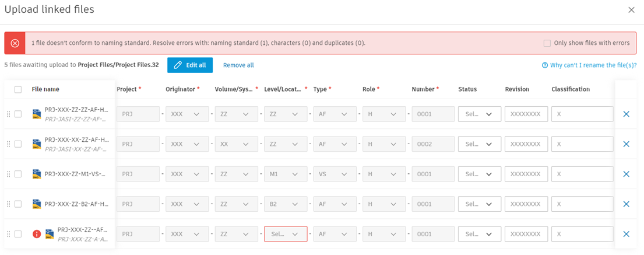The image size is (644, 255).
Task: Expand the Status dropdown in the first row
Action: pyautogui.click(x=479, y=114)
